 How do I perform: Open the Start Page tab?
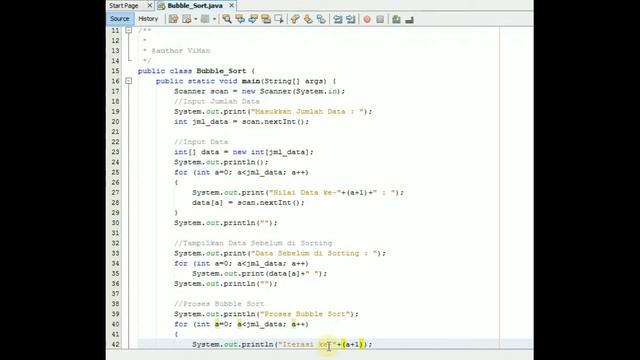coord(124,6)
